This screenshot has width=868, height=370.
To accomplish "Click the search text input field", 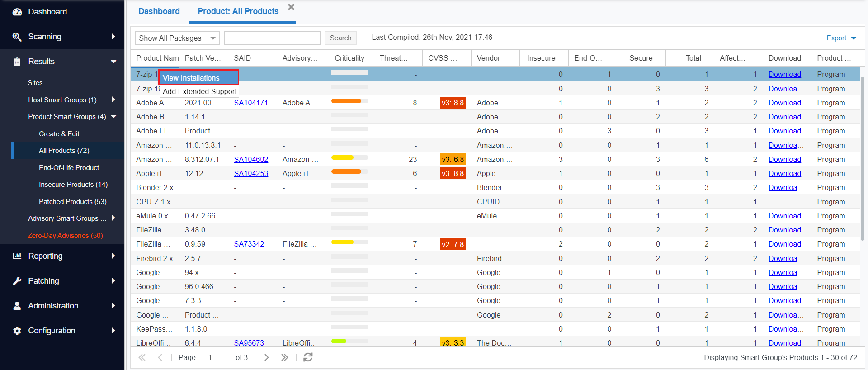I will click(x=272, y=38).
